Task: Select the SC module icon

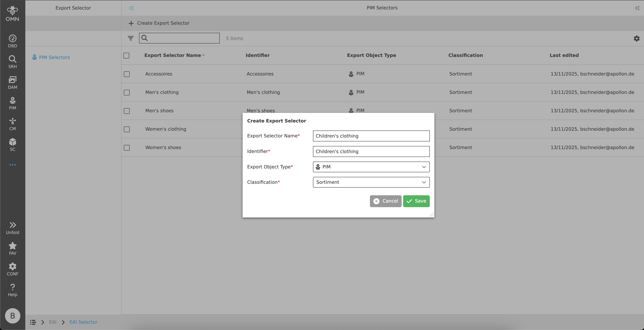Action: coord(12,144)
